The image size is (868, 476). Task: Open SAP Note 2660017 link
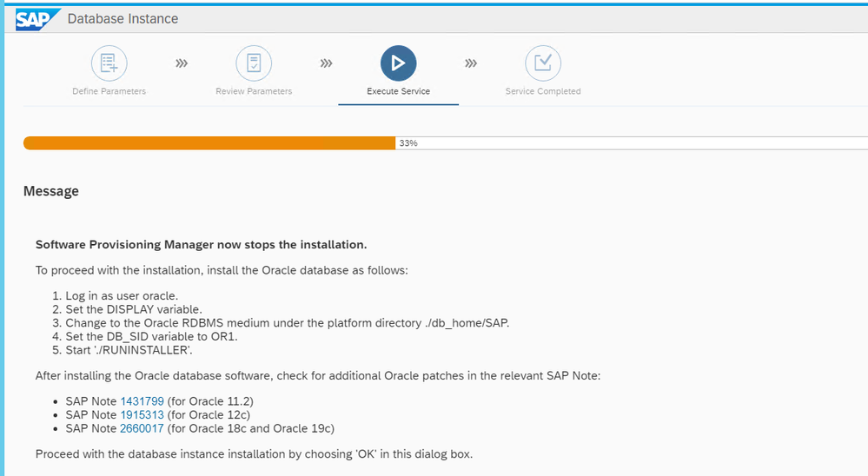[x=142, y=428]
